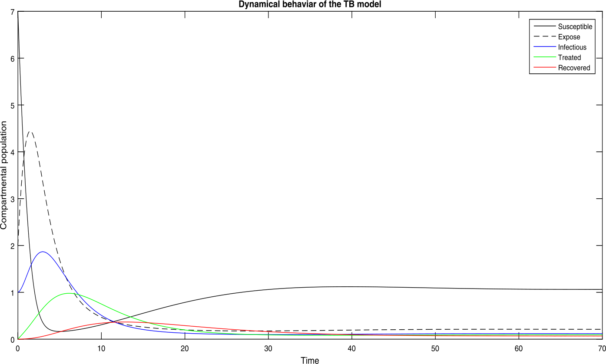Click the y-axis tick label '7'
Image resolution: width=606 pixels, height=364 pixels.
[13, 12]
